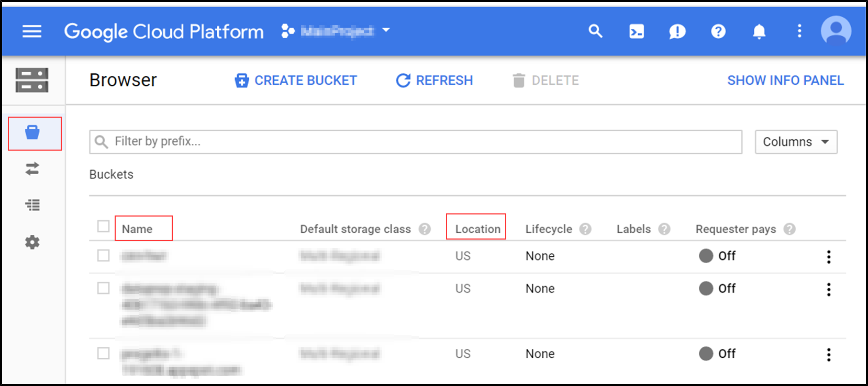Open second bucket row's three-dot menu
Viewport: 868px width, 386px height.
pyautogui.click(x=829, y=289)
